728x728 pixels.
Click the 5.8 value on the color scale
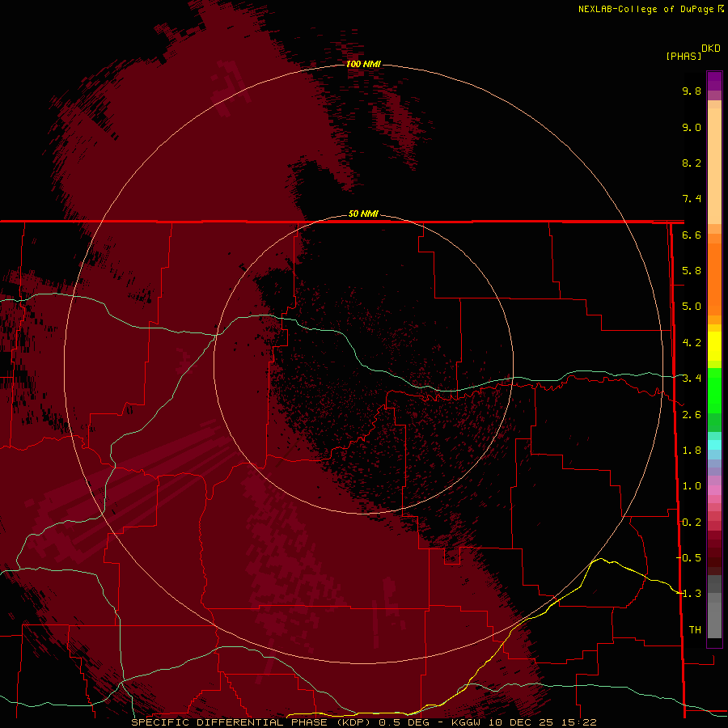(692, 271)
